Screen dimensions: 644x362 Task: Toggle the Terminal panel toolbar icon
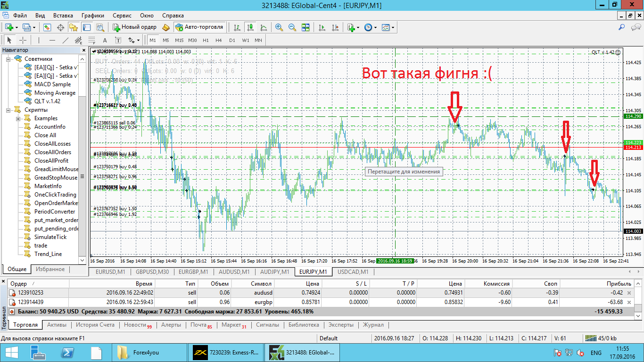87,27
